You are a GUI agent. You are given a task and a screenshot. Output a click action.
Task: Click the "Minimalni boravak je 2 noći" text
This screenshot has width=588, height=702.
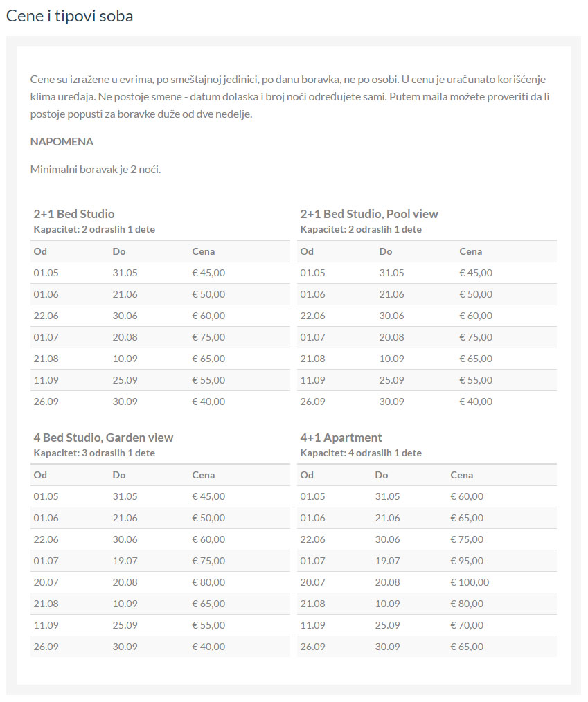[96, 170]
